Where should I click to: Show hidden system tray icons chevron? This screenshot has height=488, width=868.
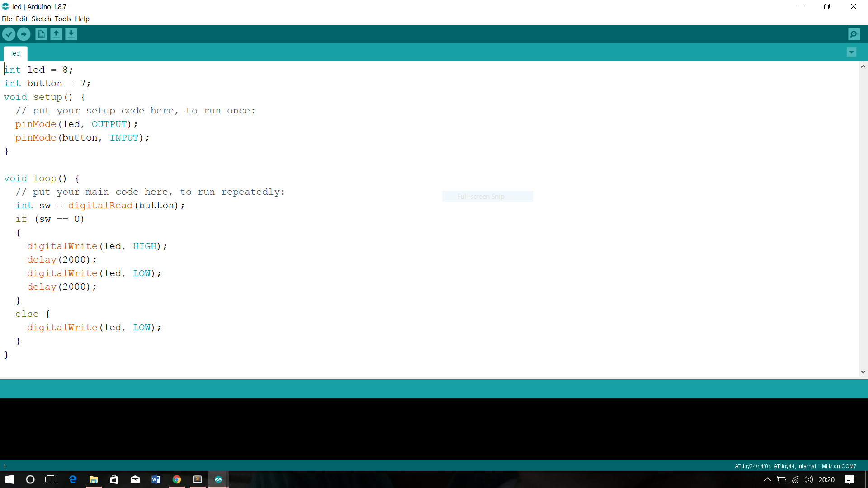767,479
